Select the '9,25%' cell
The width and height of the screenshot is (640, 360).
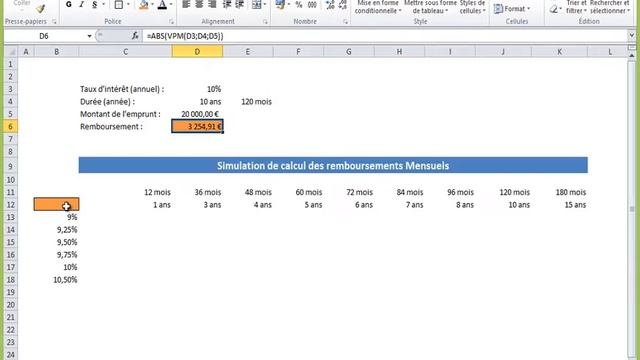coord(56,230)
